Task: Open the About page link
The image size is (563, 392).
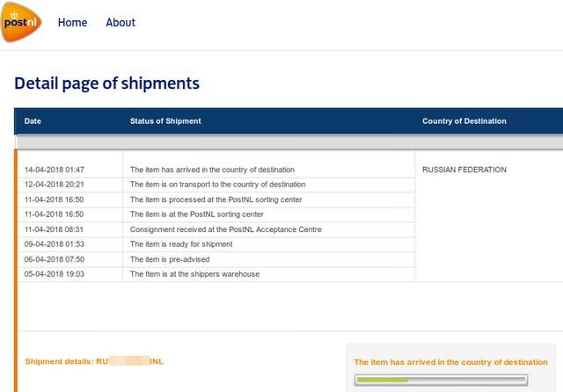Action: [121, 23]
